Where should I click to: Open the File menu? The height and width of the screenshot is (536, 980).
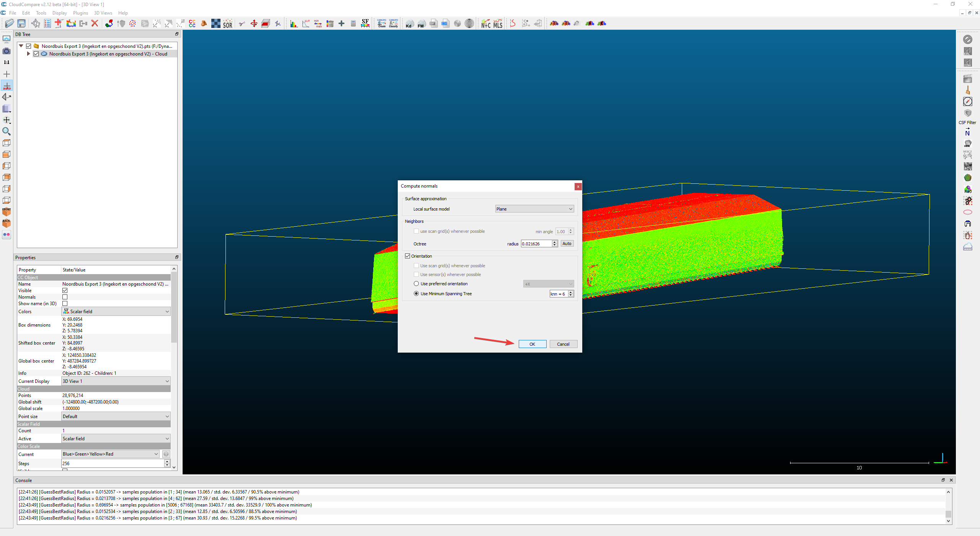[13, 13]
